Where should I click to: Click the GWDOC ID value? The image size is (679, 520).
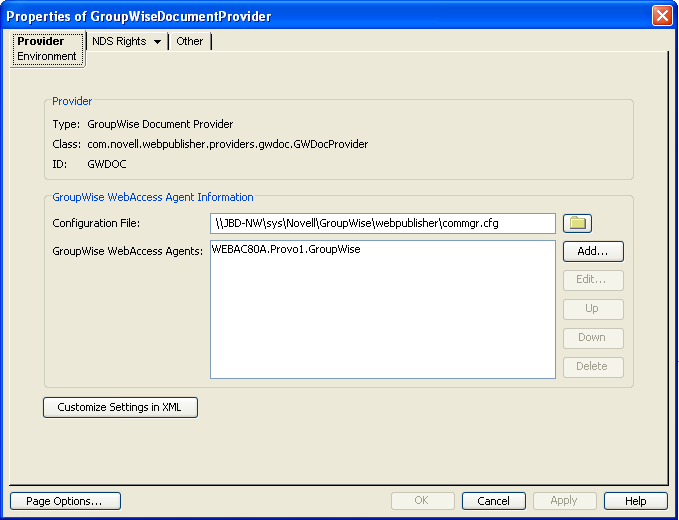click(107, 165)
